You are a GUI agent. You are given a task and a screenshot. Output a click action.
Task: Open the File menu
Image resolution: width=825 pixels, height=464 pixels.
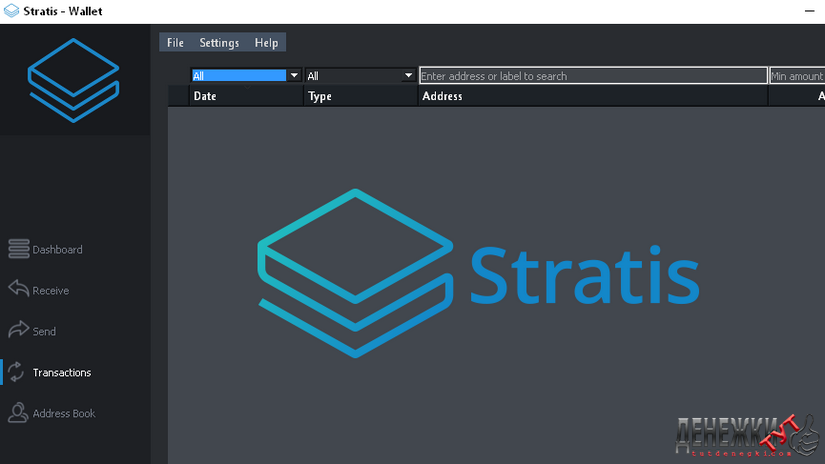[x=175, y=43]
